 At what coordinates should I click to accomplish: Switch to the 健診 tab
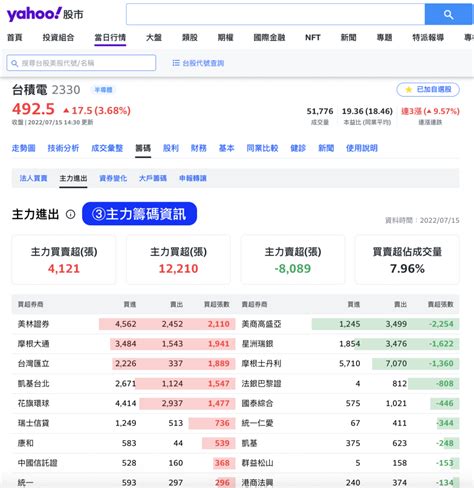298,148
